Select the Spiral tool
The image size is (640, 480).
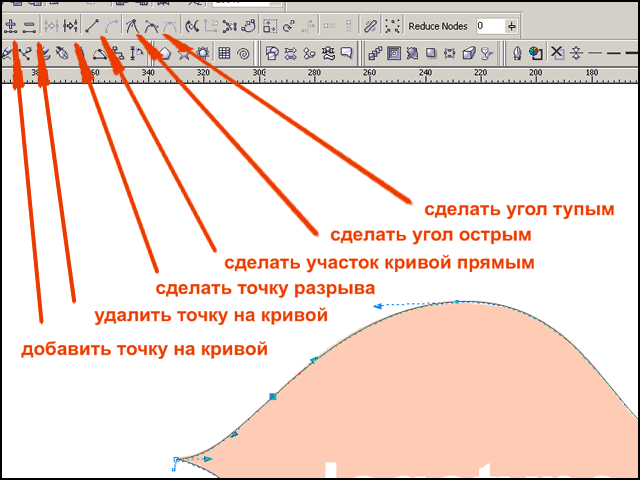coord(243,53)
